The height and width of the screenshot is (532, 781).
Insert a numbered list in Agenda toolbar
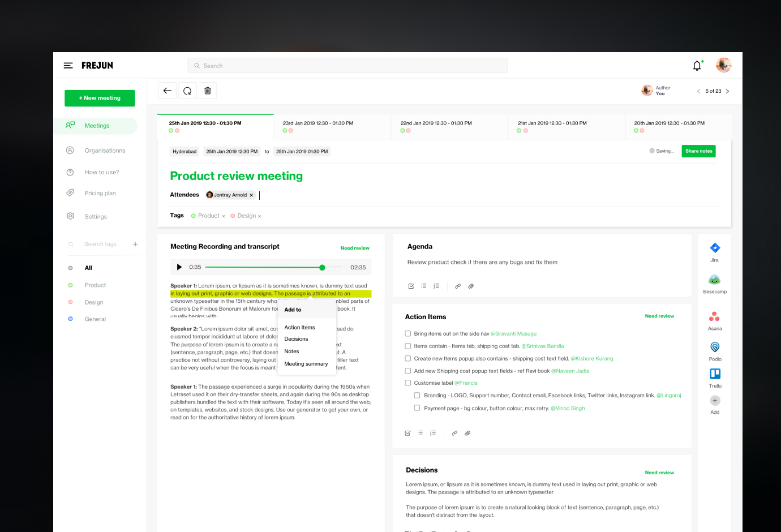pos(436,286)
